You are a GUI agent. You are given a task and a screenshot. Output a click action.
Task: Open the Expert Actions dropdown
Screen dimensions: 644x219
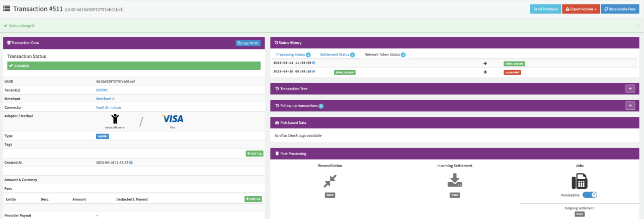(x=581, y=9)
